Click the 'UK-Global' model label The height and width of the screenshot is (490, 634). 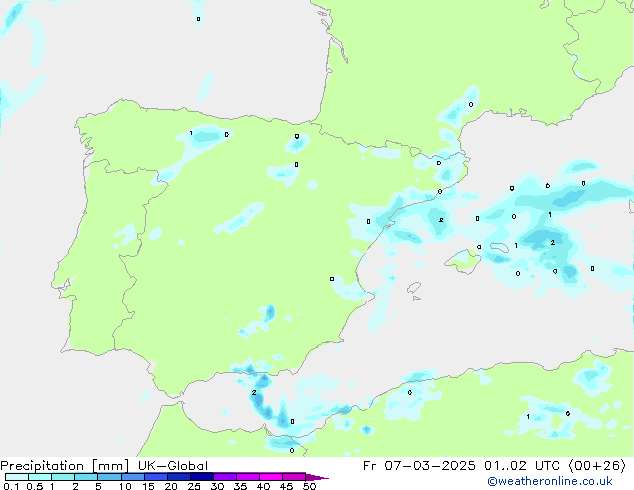click(x=173, y=466)
